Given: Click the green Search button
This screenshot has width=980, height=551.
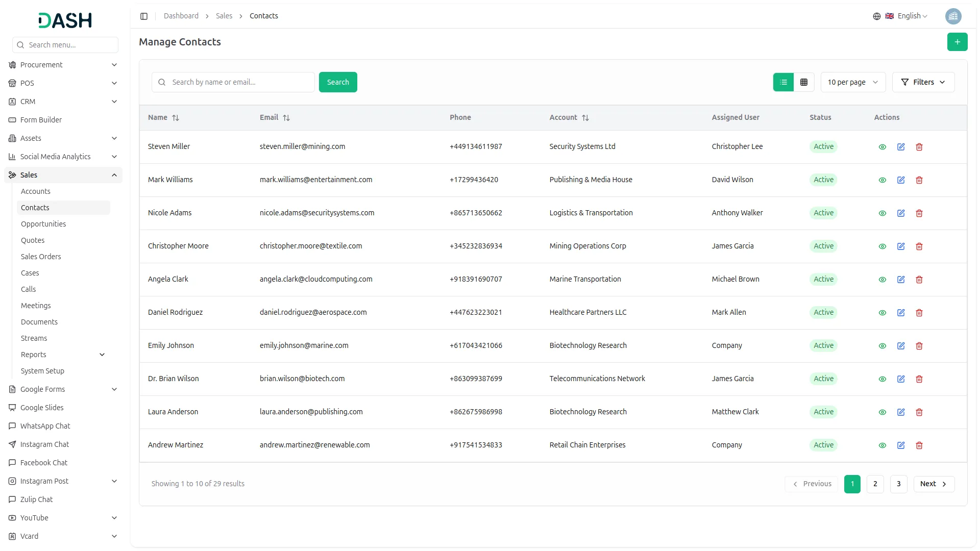Looking at the screenshot, I should 338,82.
